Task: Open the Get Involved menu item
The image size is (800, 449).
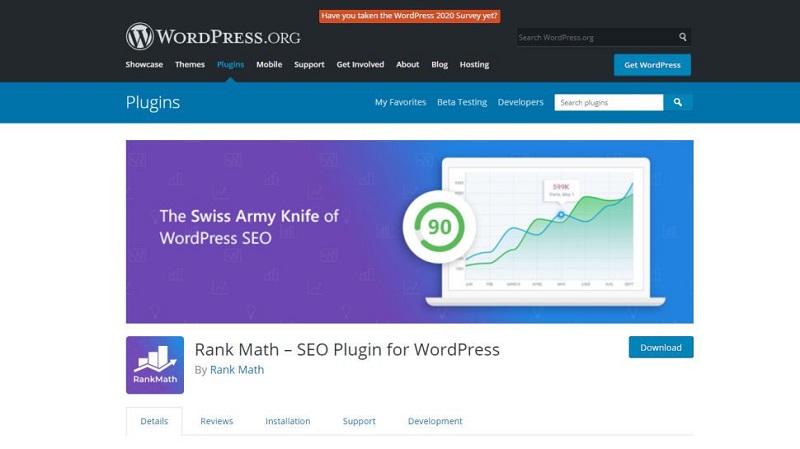Action: 360,64
